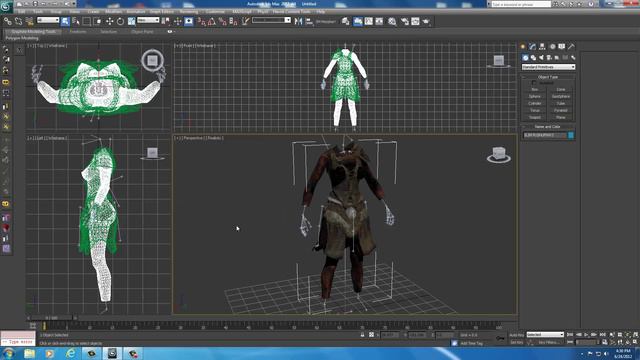This screenshot has height=360, width=640.
Task: Activate Select and Scale tool
Action: click(131, 21)
